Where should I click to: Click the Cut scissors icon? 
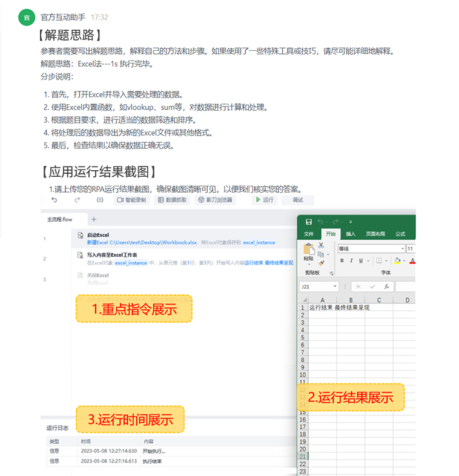point(321,245)
